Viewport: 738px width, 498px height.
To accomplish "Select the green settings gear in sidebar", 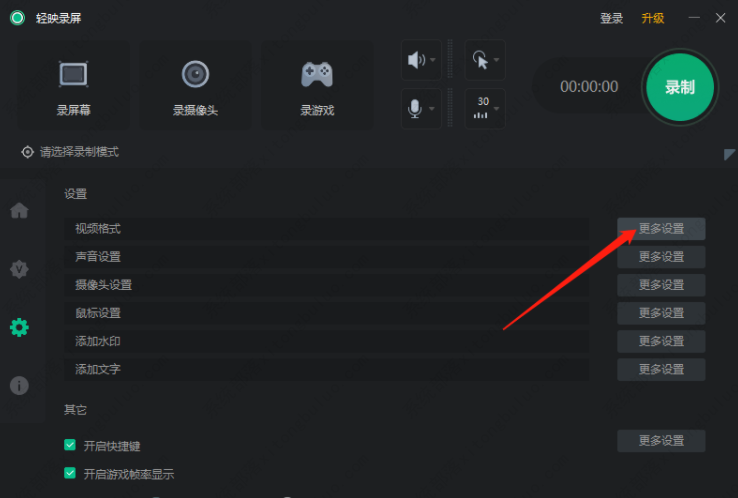I will tap(19, 327).
